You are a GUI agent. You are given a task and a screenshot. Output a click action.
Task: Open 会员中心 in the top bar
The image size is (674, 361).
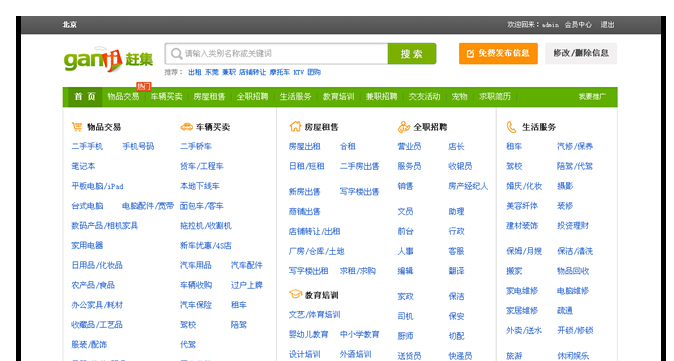click(x=578, y=24)
